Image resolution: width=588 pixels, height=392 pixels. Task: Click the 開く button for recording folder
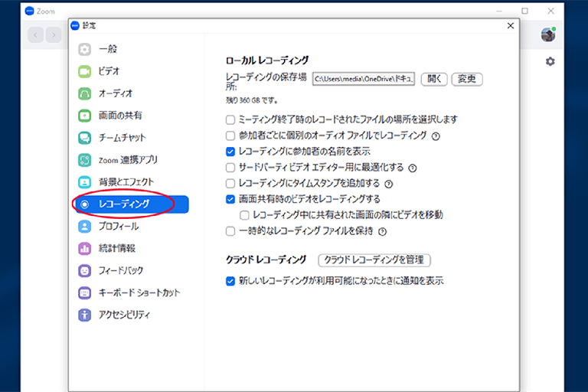click(x=434, y=79)
